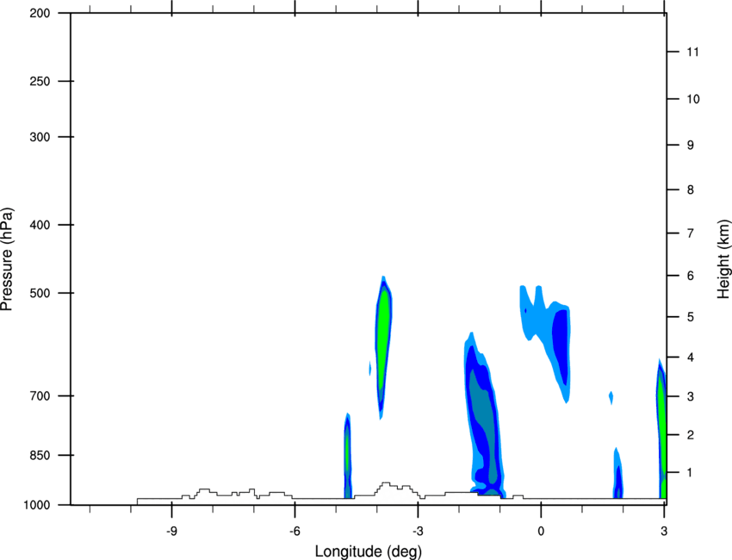732x560 pixels.
Task: Pick the -6 longitude tick label
Action: [x=295, y=531]
